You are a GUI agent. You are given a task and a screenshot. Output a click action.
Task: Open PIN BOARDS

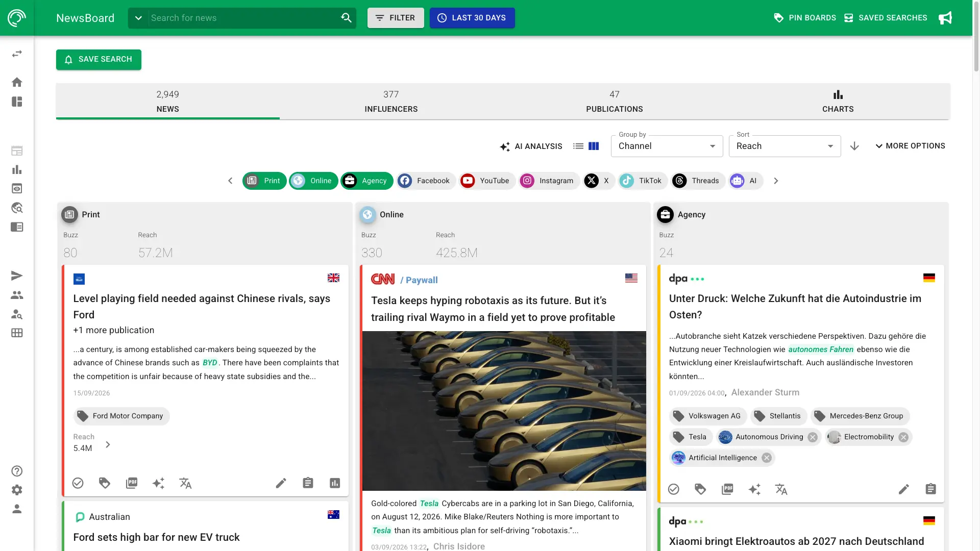pos(805,18)
